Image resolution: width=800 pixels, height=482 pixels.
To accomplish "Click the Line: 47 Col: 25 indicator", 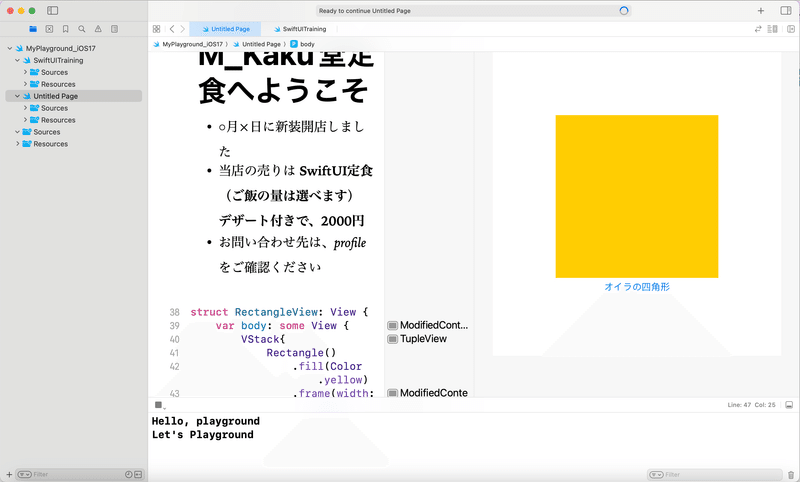I will click(752, 405).
